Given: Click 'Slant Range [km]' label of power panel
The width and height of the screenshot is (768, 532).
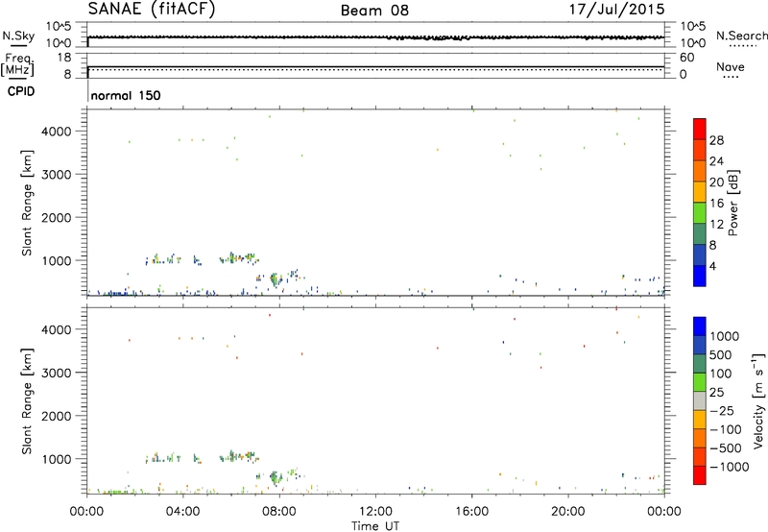Looking at the screenshot, I should coord(27,203).
